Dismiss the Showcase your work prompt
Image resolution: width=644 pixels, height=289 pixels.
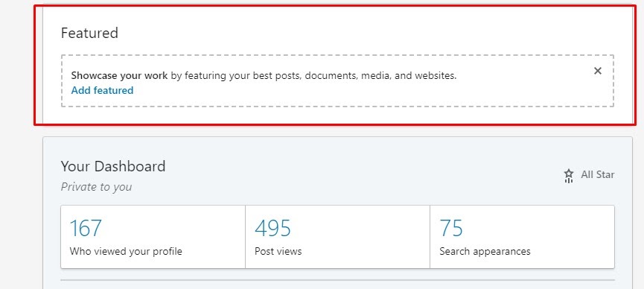click(598, 71)
